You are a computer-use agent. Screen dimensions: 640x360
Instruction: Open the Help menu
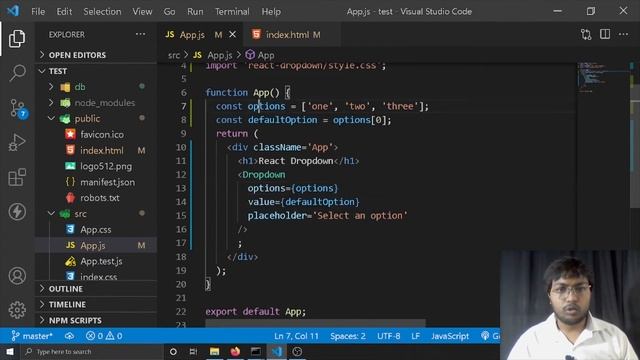[x=271, y=11]
